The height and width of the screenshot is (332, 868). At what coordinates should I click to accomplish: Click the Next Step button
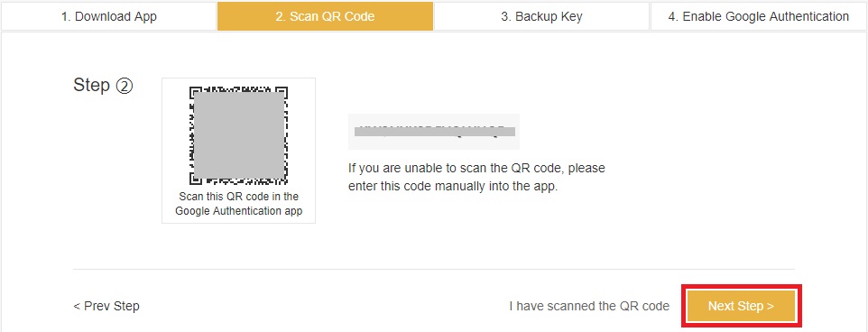(741, 306)
